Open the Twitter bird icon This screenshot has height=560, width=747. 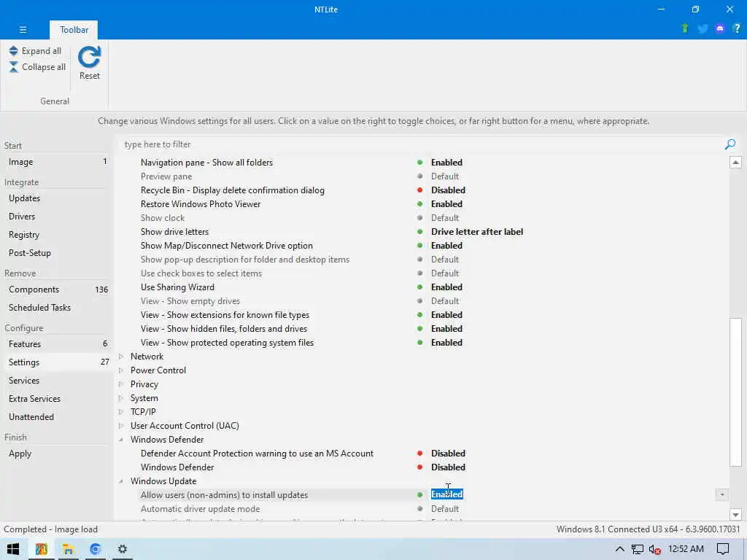click(x=703, y=28)
